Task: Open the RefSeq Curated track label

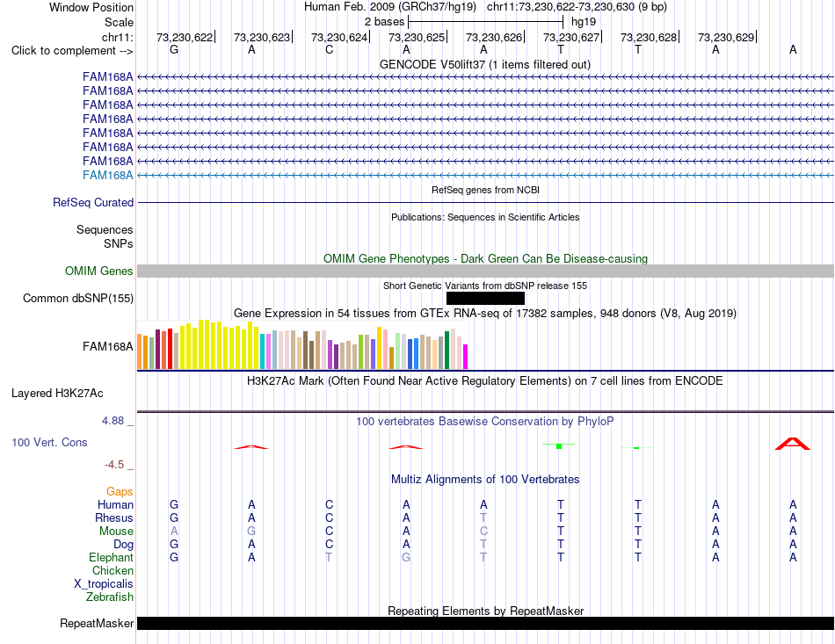Action: point(93,202)
